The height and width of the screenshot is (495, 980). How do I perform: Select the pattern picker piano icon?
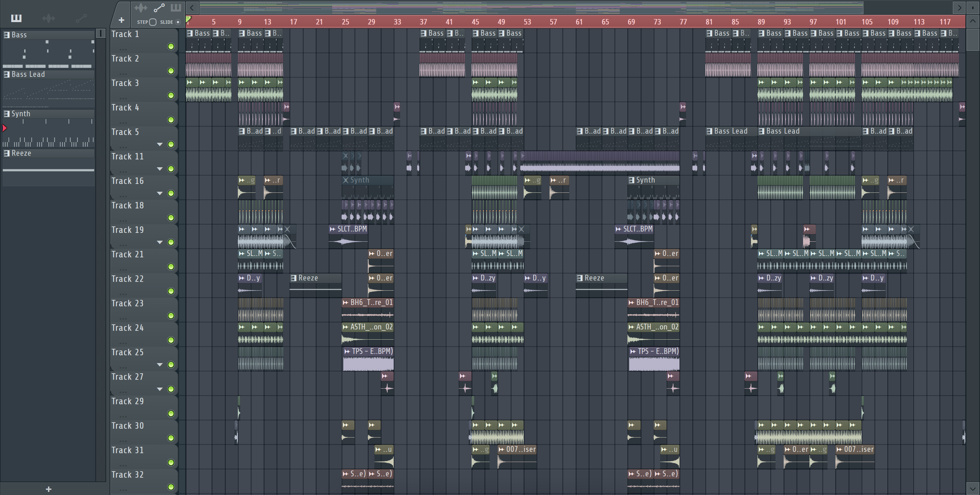[x=16, y=18]
